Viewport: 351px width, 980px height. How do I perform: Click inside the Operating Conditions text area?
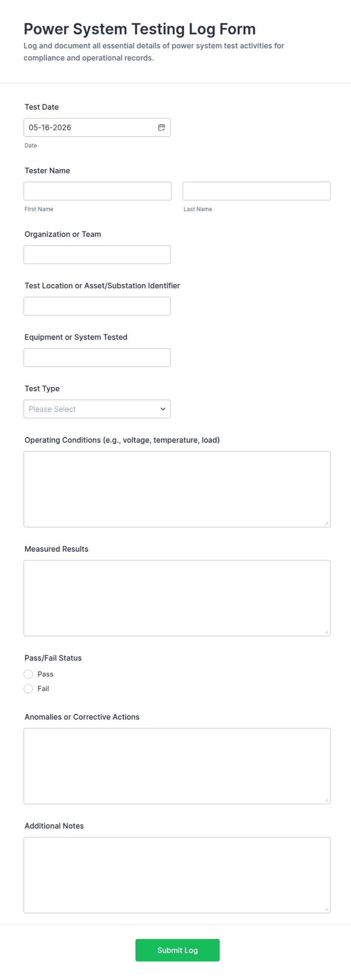click(x=177, y=489)
